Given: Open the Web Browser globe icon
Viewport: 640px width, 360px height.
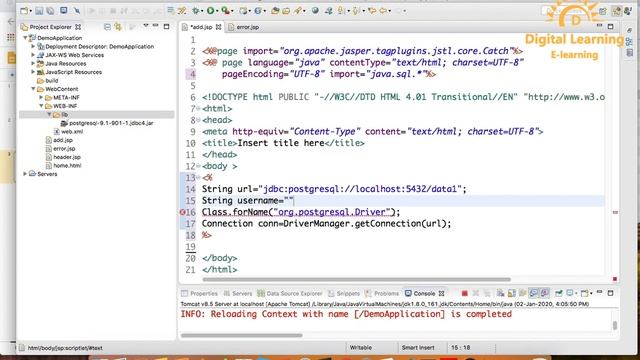Looking at the screenshot, I should tap(315, 11).
